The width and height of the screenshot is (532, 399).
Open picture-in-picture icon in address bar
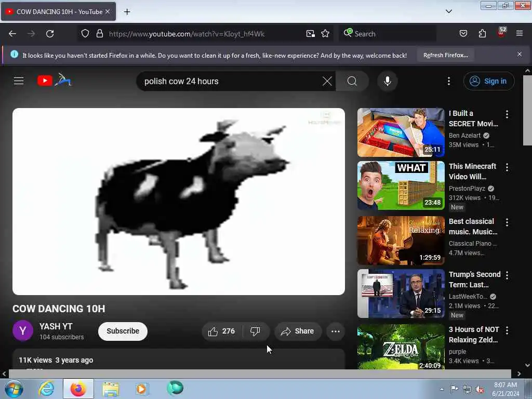click(311, 34)
